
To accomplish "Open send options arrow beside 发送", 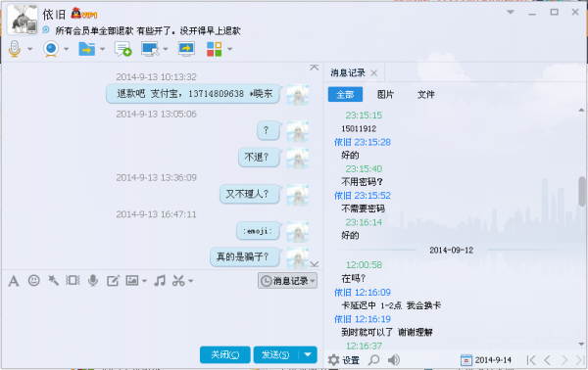I will tap(308, 354).
